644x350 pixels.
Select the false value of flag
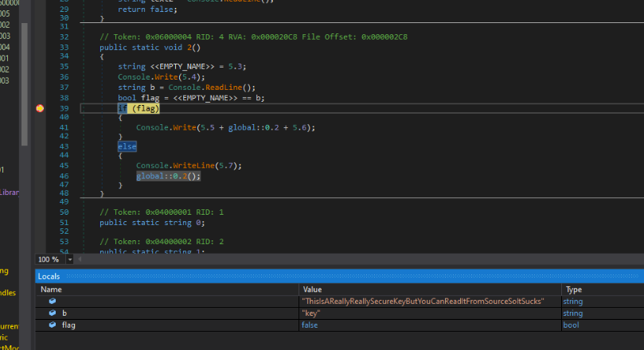[311, 325]
